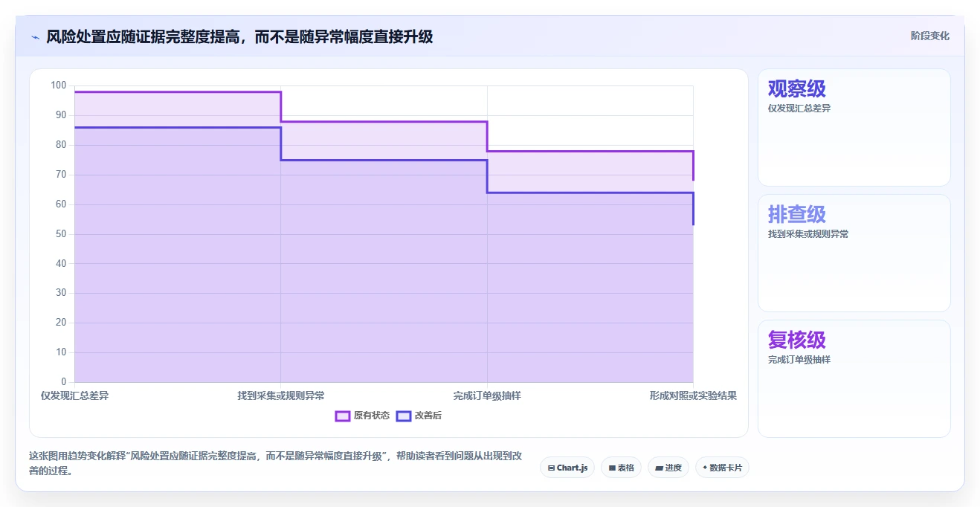
Task: Click the icon inside the 表格 chip
Action: coord(612,468)
